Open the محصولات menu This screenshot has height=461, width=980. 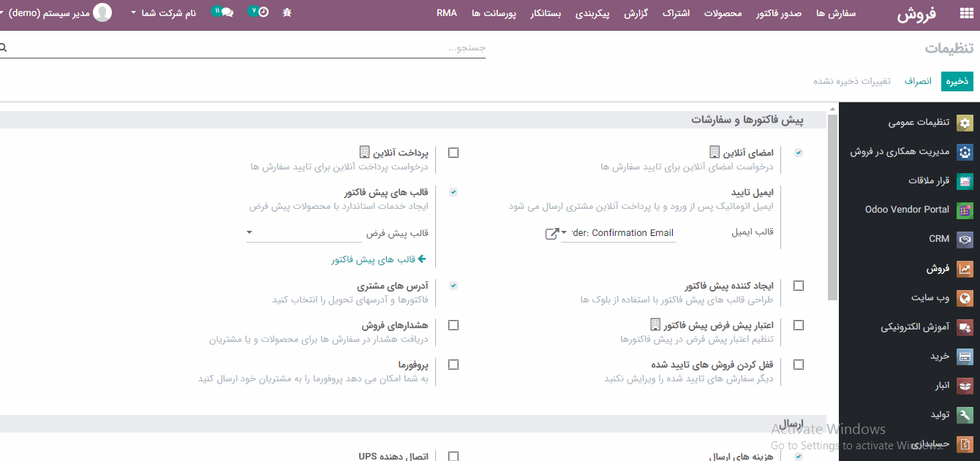point(723,12)
